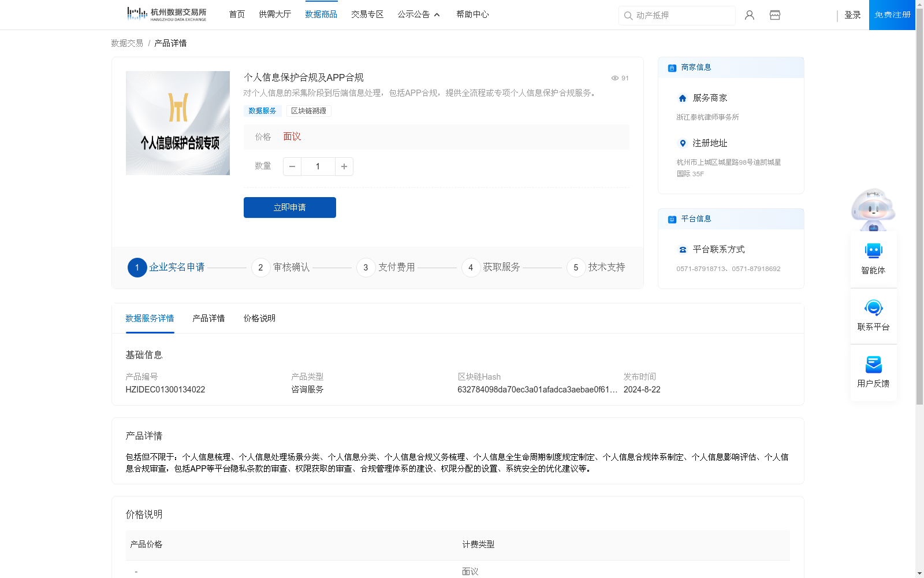The height and width of the screenshot is (578, 924).
Task: Click the 区块链溯源 tag
Action: point(308,111)
